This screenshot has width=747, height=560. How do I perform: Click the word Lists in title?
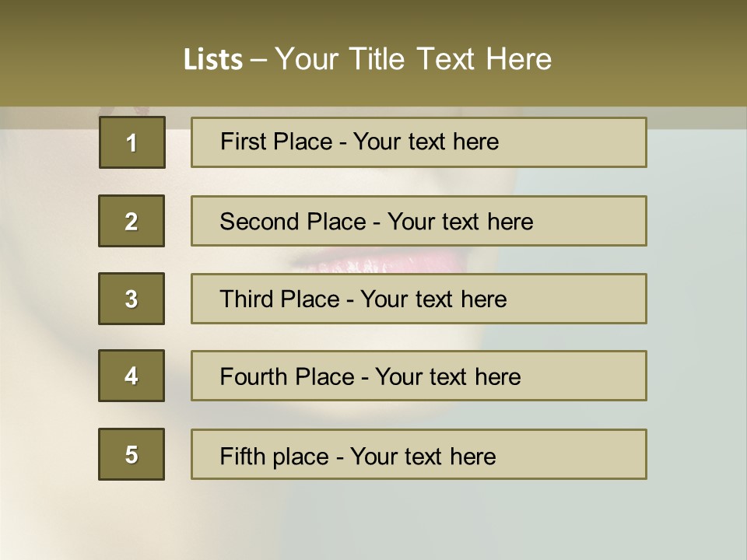212,60
